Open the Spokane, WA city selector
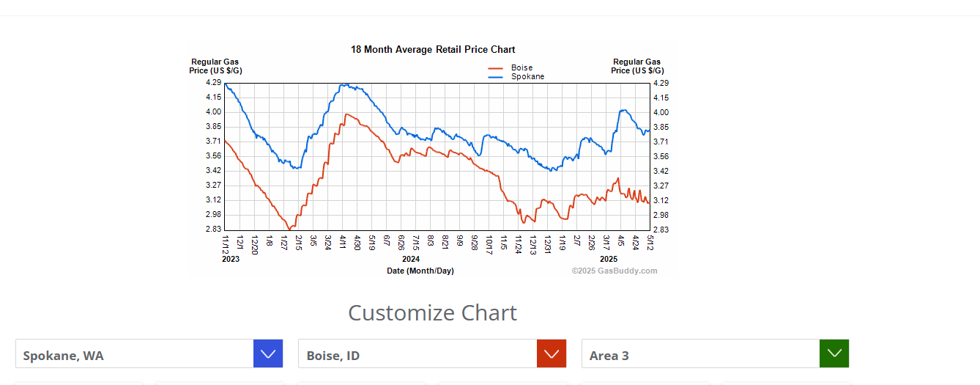 (x=135, y=354)
